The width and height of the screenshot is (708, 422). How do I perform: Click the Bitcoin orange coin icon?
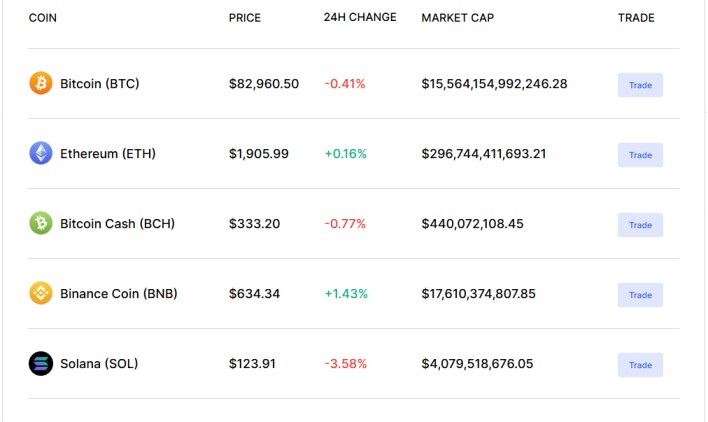point(40,83)
